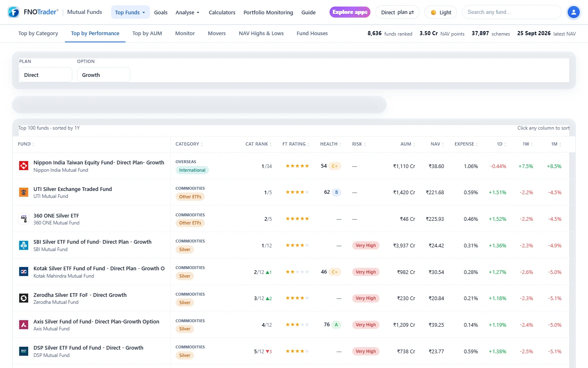Screen dimensions: 588x368
Task: Click the DSP Mutual Fund logo icon
Action: pyautogui.click(x=24, y=351)
